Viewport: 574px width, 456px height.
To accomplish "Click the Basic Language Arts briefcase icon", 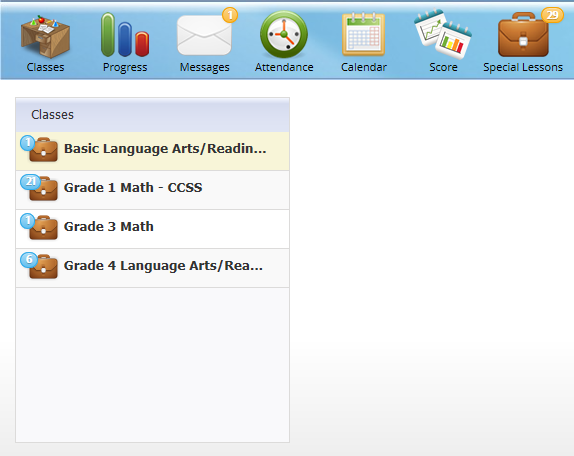I will tap(44, 150).
